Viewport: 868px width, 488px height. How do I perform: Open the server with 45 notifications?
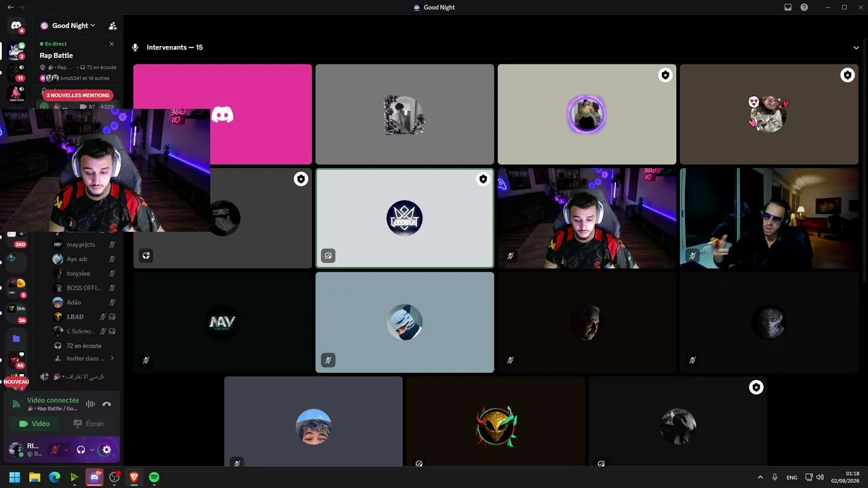[x=16, y=359]
